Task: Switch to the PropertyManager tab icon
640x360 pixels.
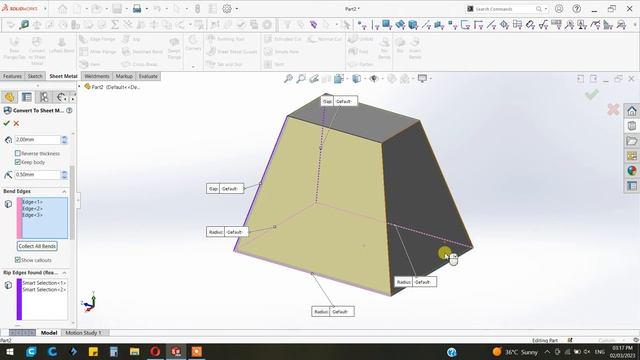Action: click(27, 97)
